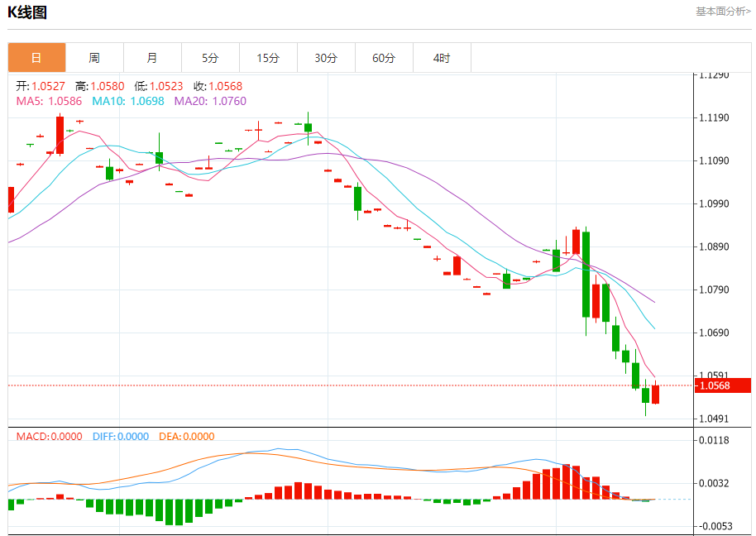756x536 pixels.
Task: Select the 15分 interval tab
Action: pos(268,58)
